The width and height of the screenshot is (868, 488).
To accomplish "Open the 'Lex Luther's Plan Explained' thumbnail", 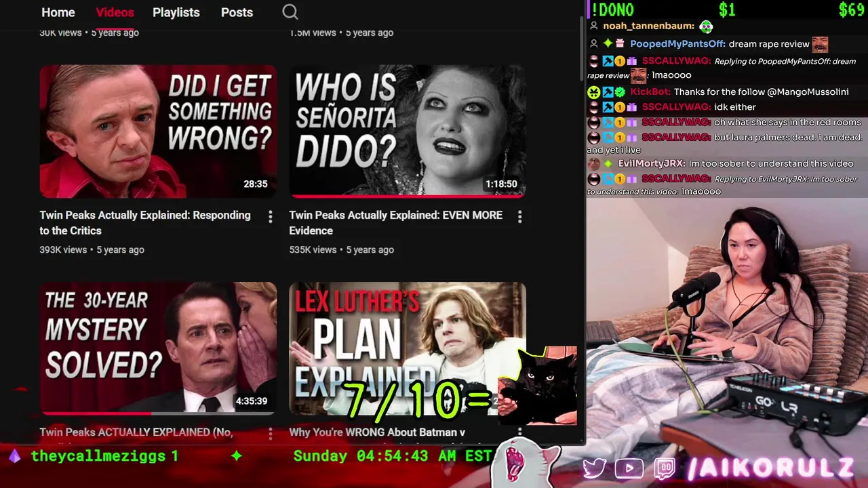I will [408, 348].
